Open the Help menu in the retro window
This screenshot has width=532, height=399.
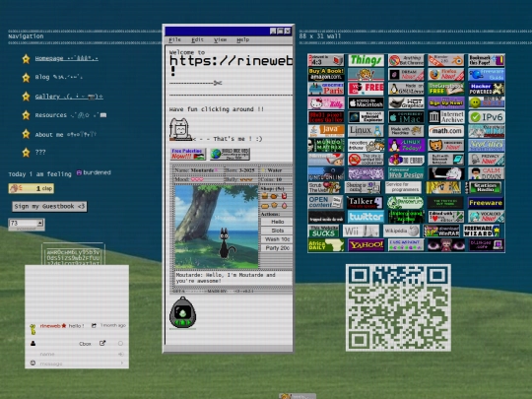tap(242, 39)
